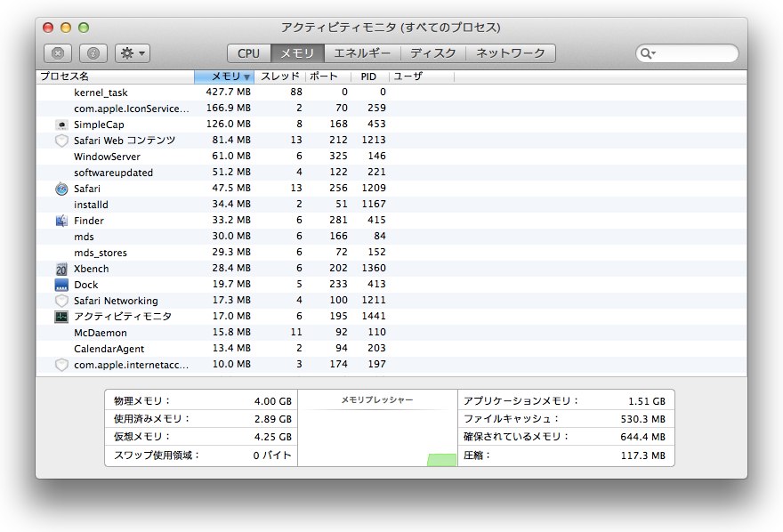Click the green zoom window button
Screen dimensions: 783x532
point(84,28)
